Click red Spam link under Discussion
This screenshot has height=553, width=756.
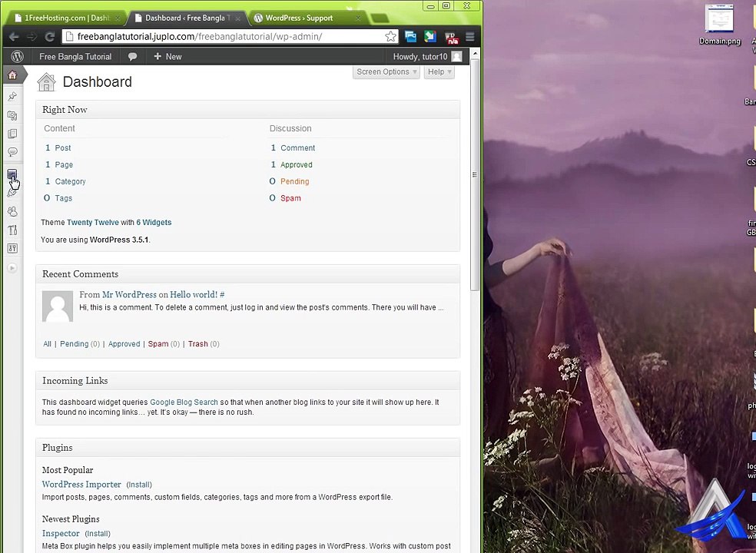click(x=290, y=198)
